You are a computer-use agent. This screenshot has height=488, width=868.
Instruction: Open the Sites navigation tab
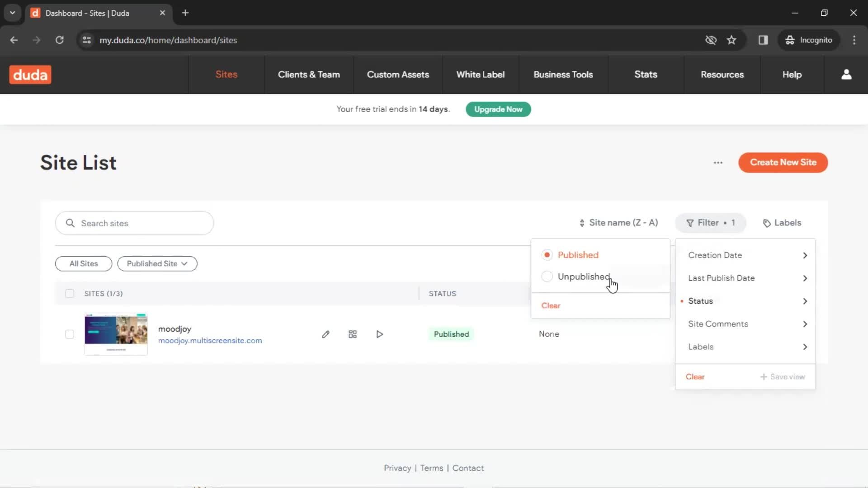pyautogui.click(x=226, y=75)
